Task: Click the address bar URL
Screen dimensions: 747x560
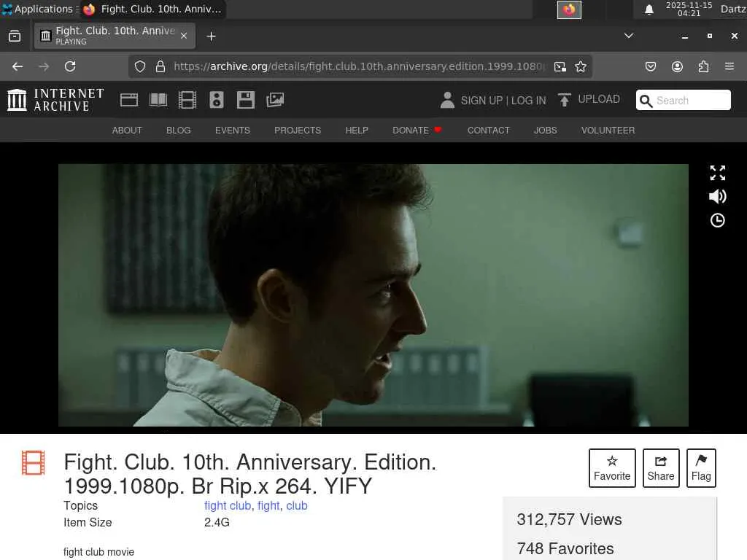Action: point(358,66)
